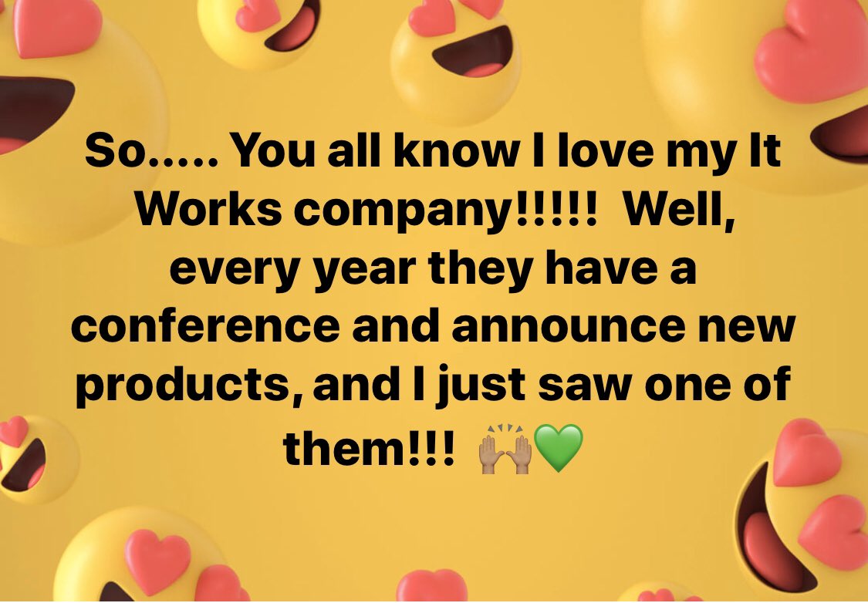868x603 pixels.
Task: Click the raised hands emoji
Action: click(505, 449)
